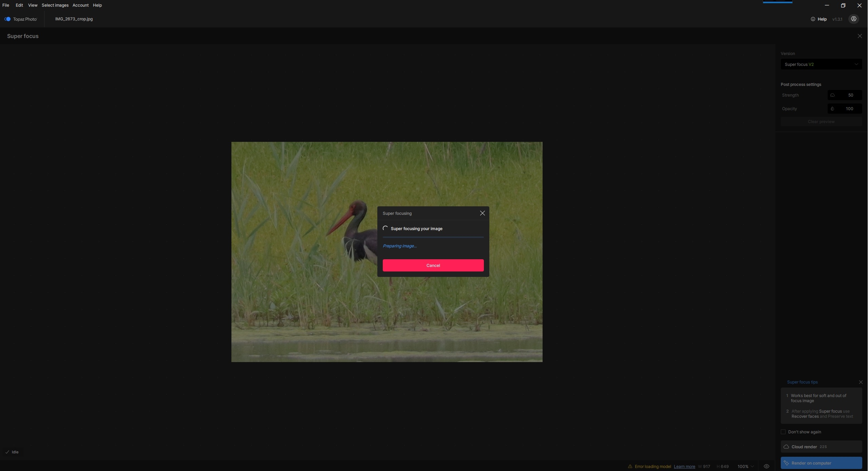Viewport: 868px width, 471px height.
Task: Toggle the preview eye icon
Action: click(766, 466)
